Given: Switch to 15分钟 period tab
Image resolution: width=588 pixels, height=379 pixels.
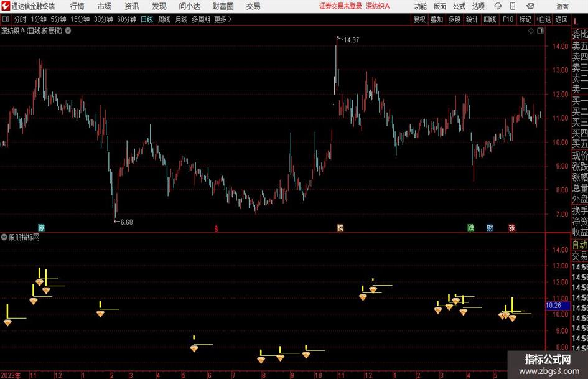Looking at the screenshot, I should coord(80,19).
